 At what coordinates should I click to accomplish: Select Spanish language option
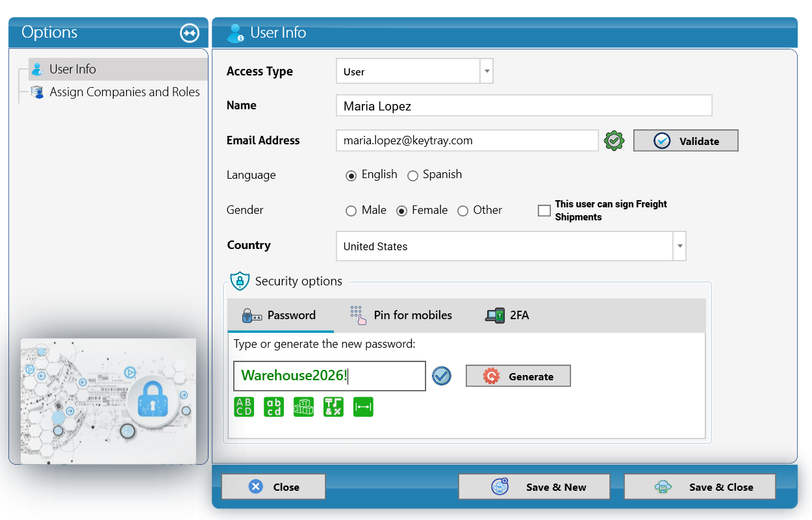click(412, 175)
